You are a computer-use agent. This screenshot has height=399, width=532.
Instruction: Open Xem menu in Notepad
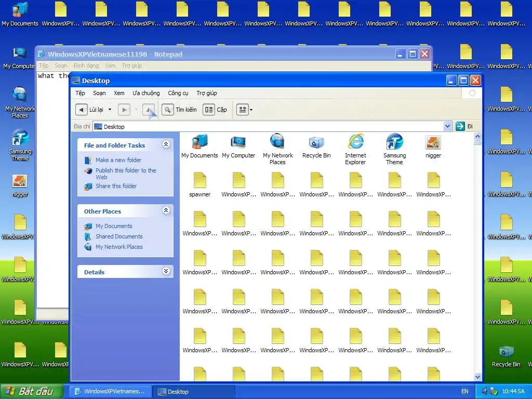(x=110, y=65)
